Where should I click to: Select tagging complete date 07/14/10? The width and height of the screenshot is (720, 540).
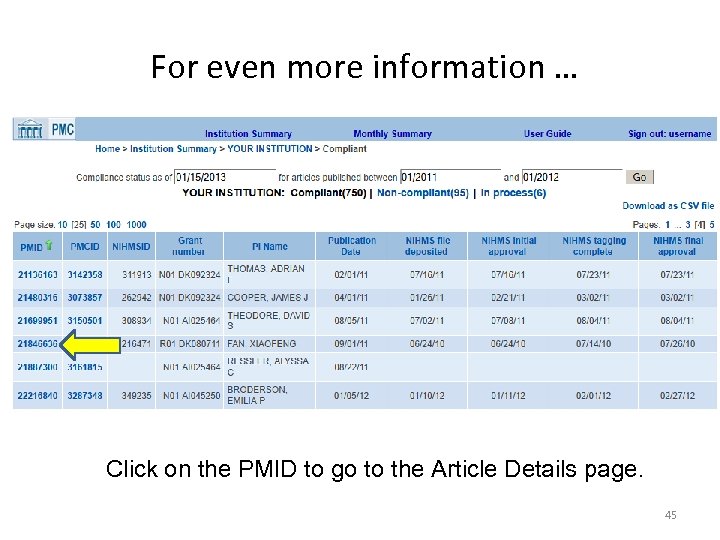coord(593,343)
